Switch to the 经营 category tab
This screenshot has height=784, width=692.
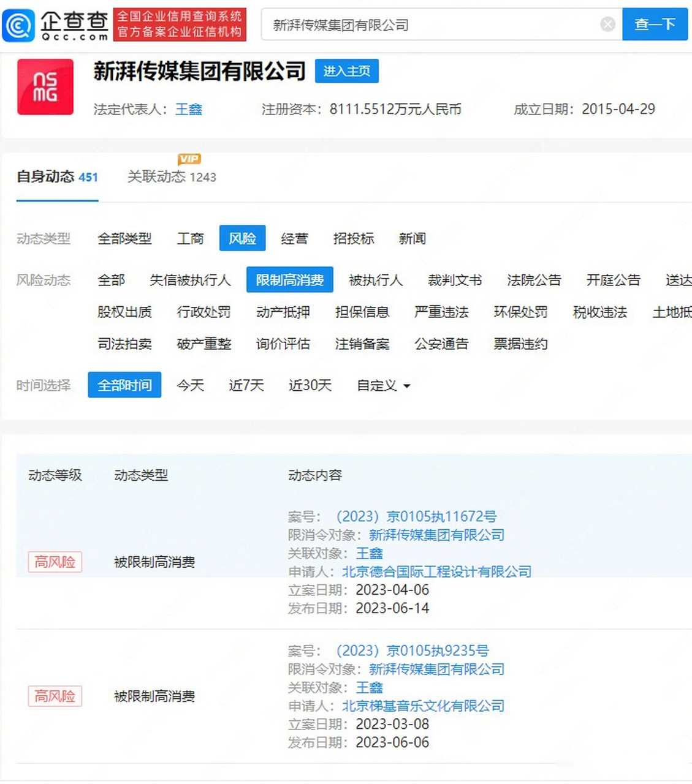(x=294, y=239)
